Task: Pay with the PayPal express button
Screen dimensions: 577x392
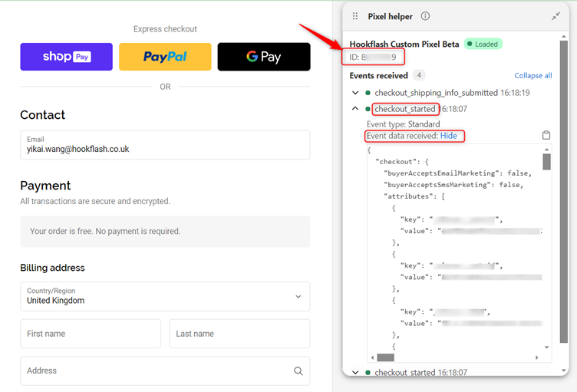Action: coord(165,57)
